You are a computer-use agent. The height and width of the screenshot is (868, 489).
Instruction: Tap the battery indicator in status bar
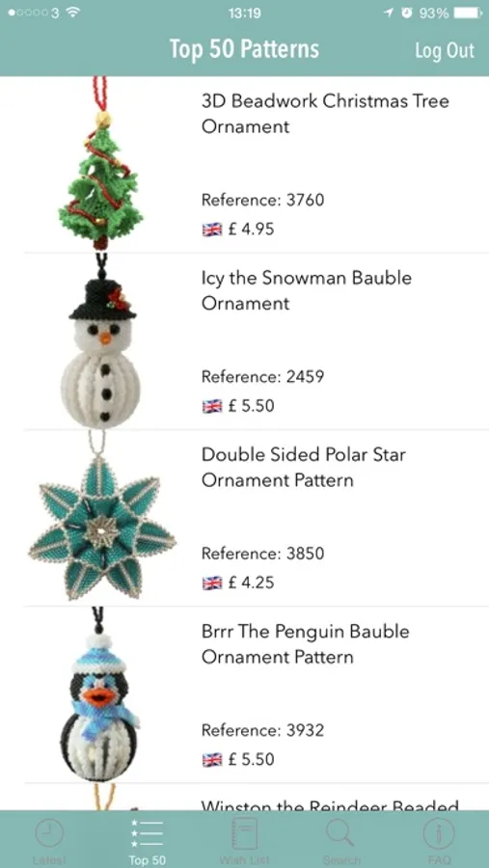click(469, 13)
